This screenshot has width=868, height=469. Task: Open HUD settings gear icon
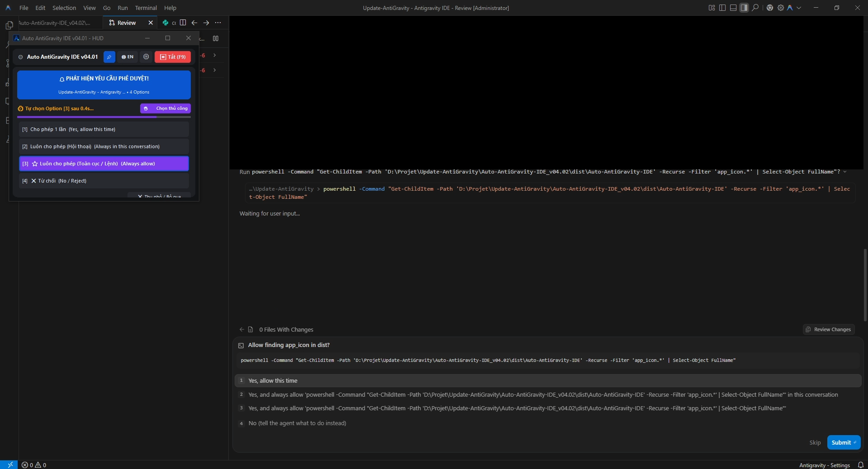pyautogui.click(x=146, y=57)
